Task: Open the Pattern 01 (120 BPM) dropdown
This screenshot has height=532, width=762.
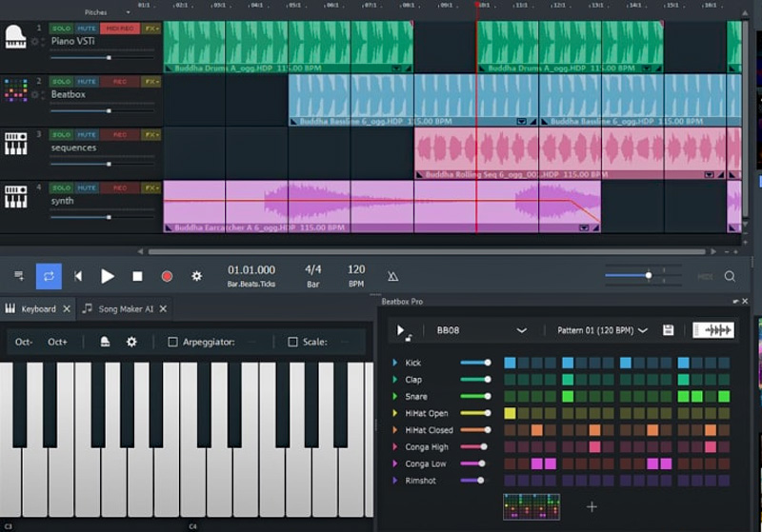Action: tap(602, 330)
